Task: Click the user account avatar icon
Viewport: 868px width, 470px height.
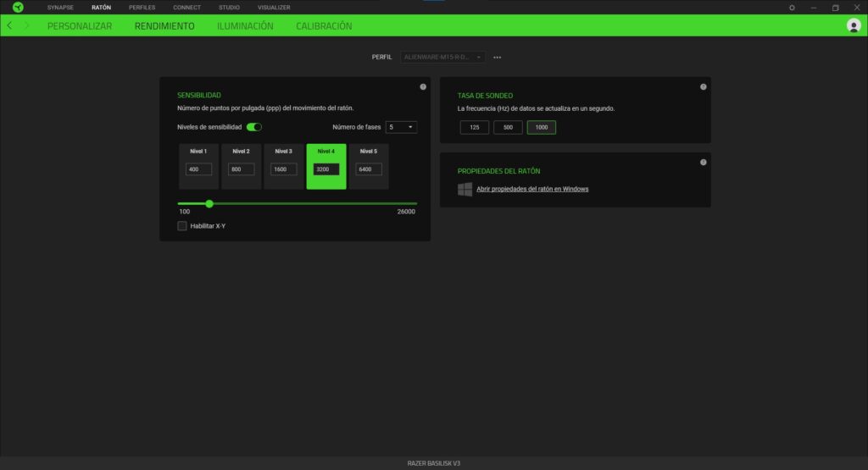Action: (x=853, y=25)
